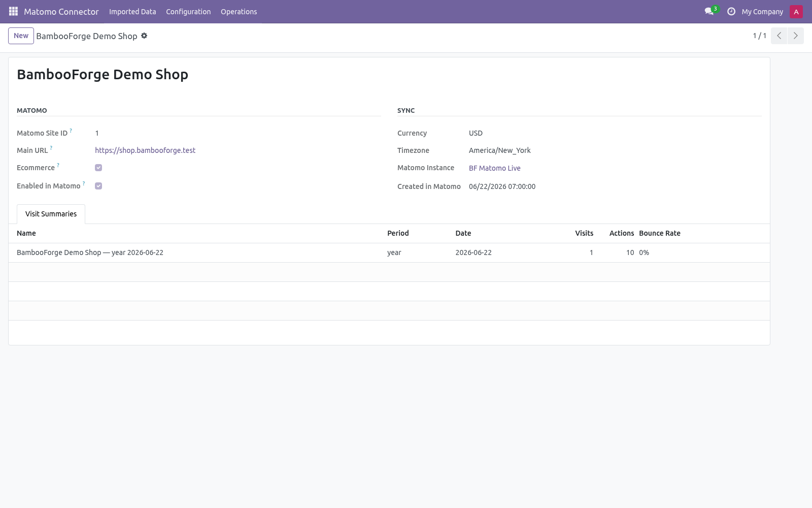Open the apps grid menu icon
The height and width of the screenshot is (508, 812).
pyautogui.click(x=13, y=11)
